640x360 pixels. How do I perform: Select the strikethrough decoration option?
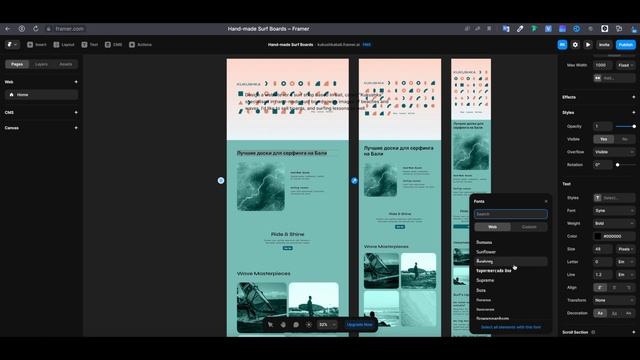click(x=629, y=313)
